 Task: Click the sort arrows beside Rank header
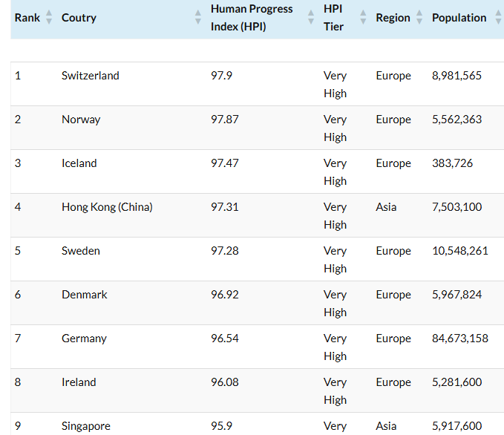coord(49,18)
